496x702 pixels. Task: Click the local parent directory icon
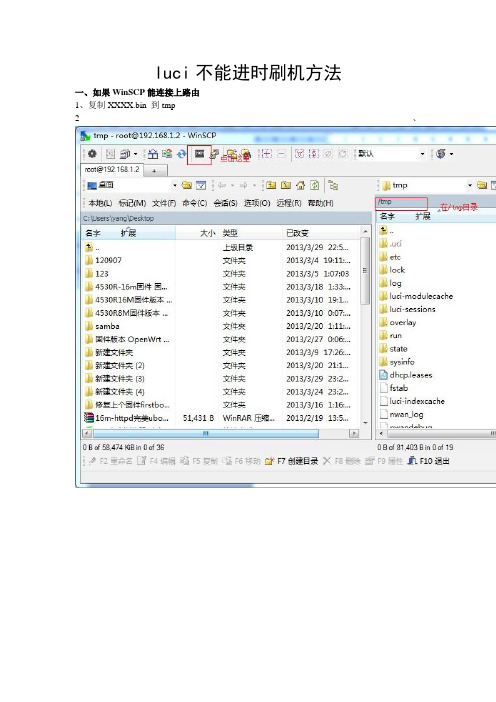pyautogui.click(x=271, y=185)
